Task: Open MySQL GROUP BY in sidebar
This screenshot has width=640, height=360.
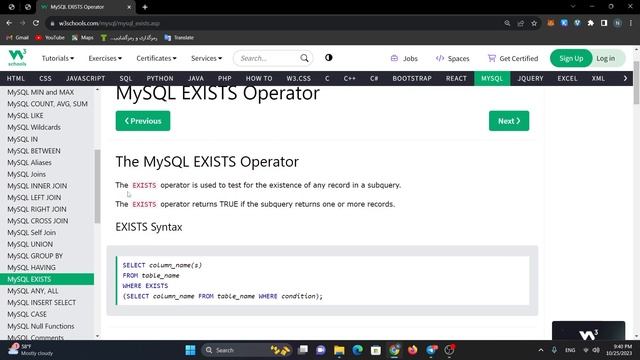Action: pyautogui.click(x=35, y=256)
